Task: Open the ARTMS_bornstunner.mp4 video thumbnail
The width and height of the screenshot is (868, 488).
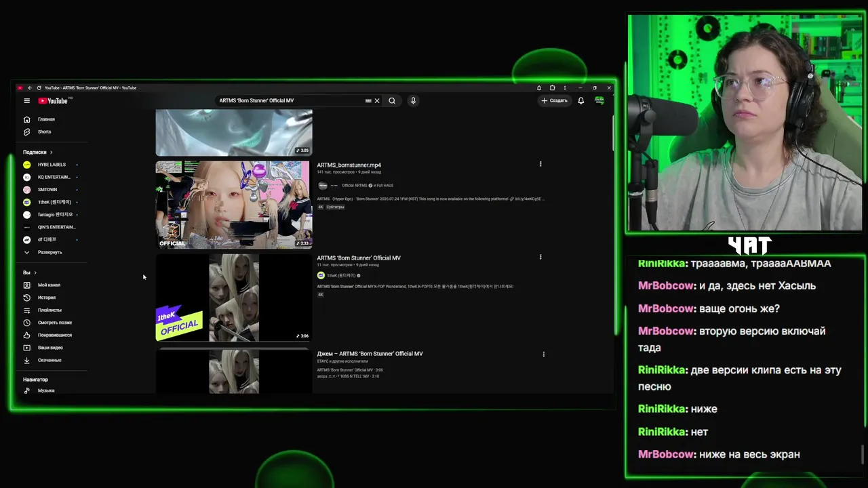Action: [234, 205]
